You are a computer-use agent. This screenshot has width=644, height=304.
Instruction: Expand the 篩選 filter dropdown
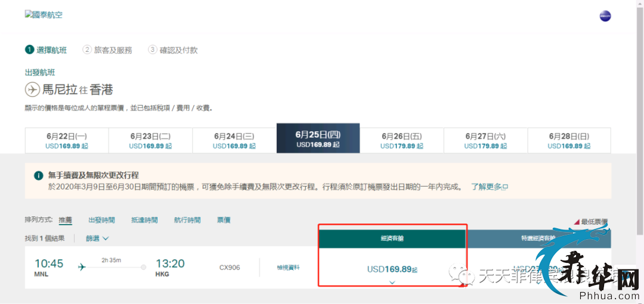(x=97, y=238)
